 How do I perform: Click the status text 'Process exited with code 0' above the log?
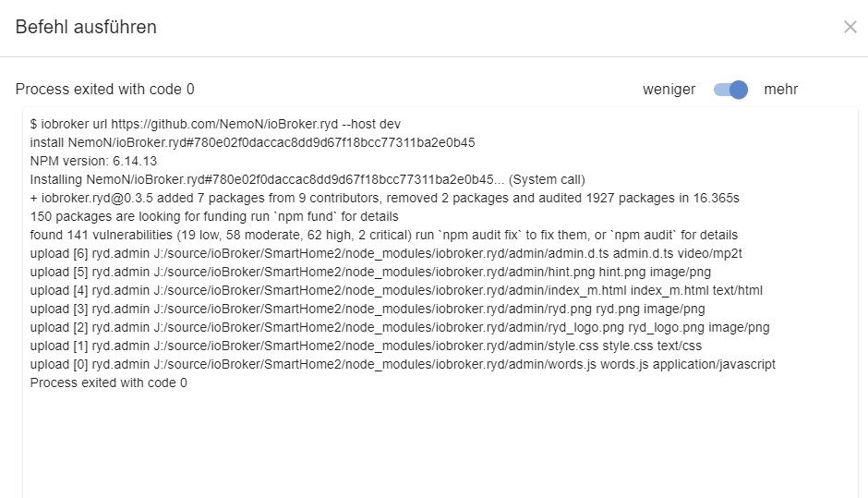tap(104, 90)
